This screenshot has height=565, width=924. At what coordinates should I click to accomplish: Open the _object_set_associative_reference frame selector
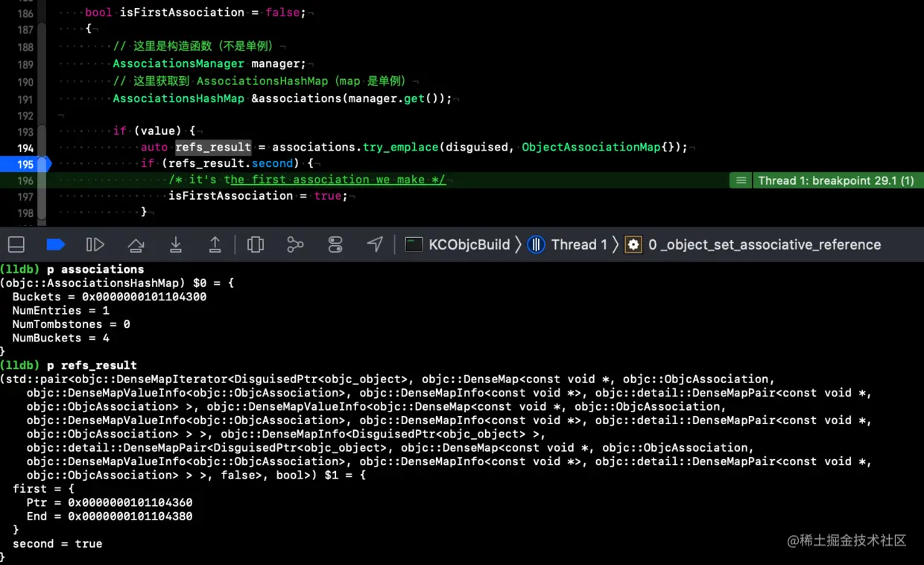tap(765, 244)
